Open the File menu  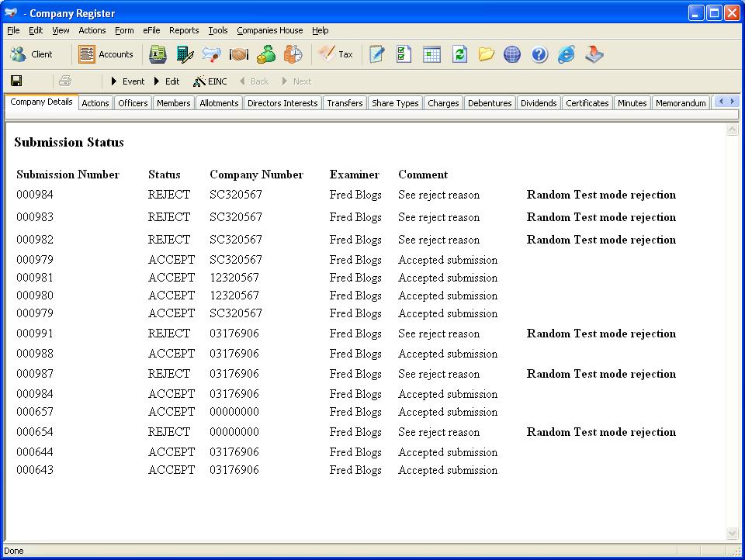(13, 30)
